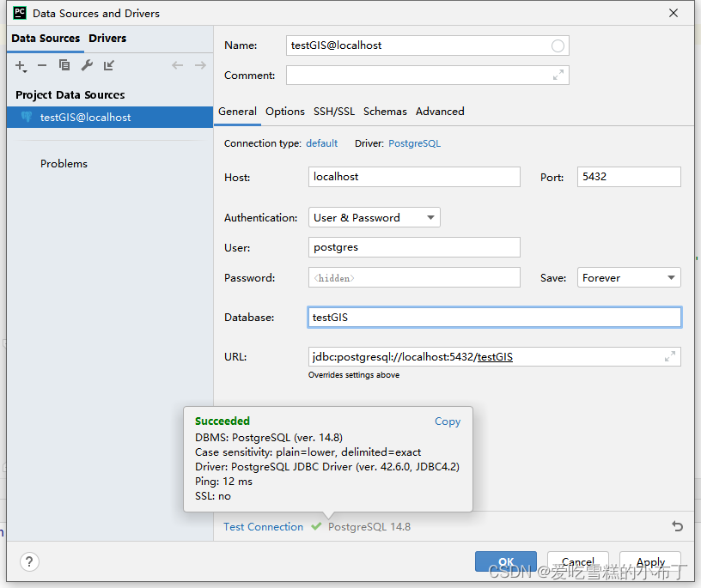Click the Apply button
This screenshot has height=588, width=701.
(x=650, y=561)
